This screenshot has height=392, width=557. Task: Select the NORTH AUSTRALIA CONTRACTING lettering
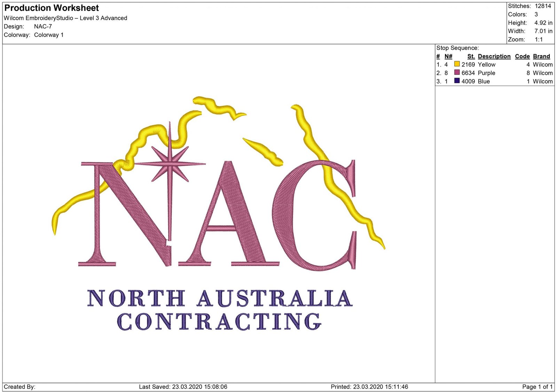[x=219, y=310]
